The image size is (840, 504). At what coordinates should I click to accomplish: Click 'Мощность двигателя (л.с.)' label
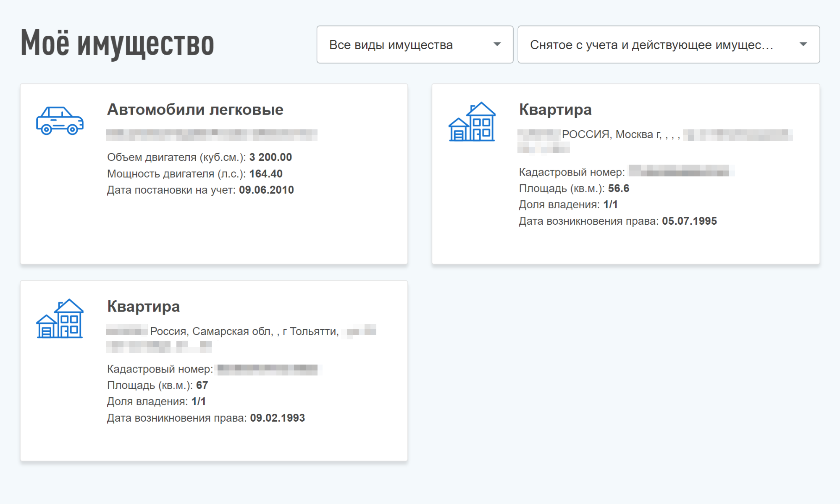tap(176, 173)
